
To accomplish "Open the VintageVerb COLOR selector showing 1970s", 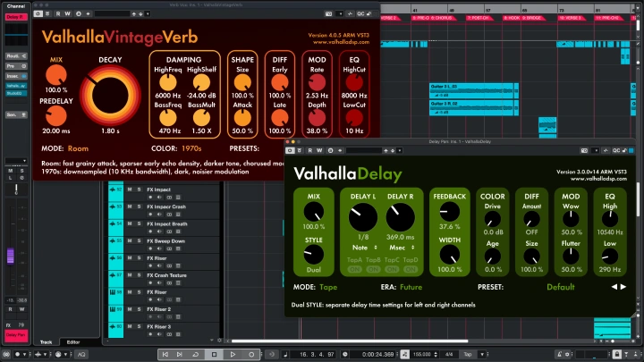I will [x=191, y=148].
